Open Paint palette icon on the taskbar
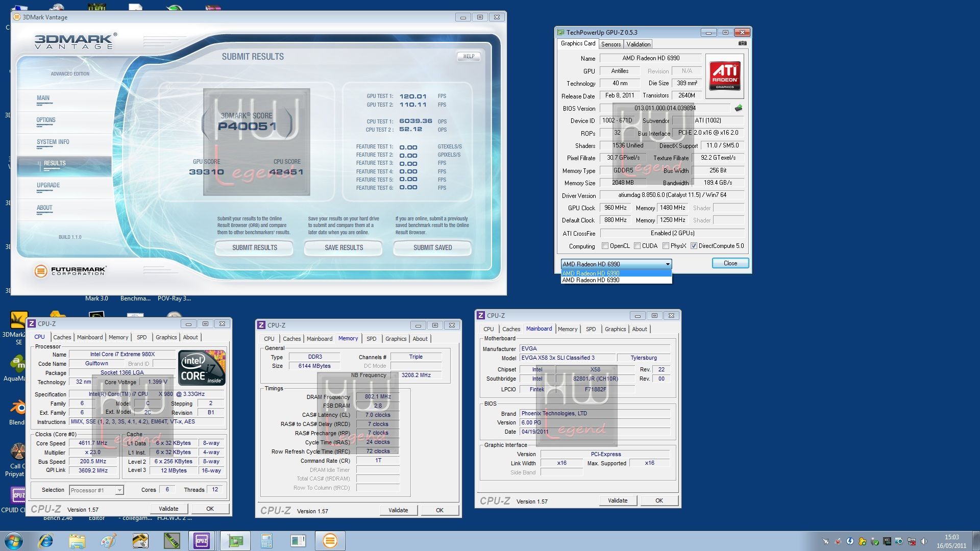The height and width of the screenshot is (551, 980). point(108,541)
